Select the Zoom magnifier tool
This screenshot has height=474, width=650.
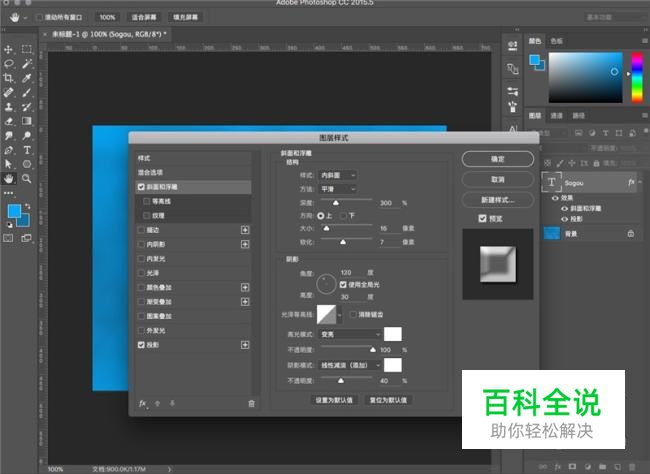27,179
